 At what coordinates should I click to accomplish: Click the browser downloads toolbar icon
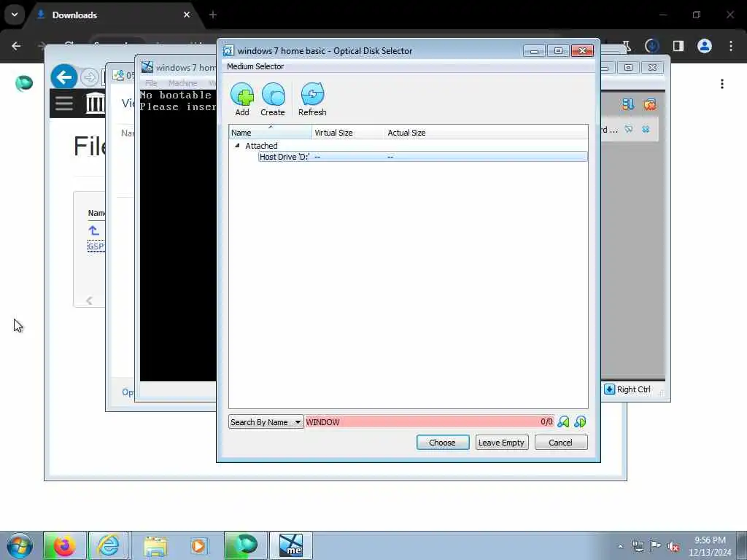coord(651,46)
